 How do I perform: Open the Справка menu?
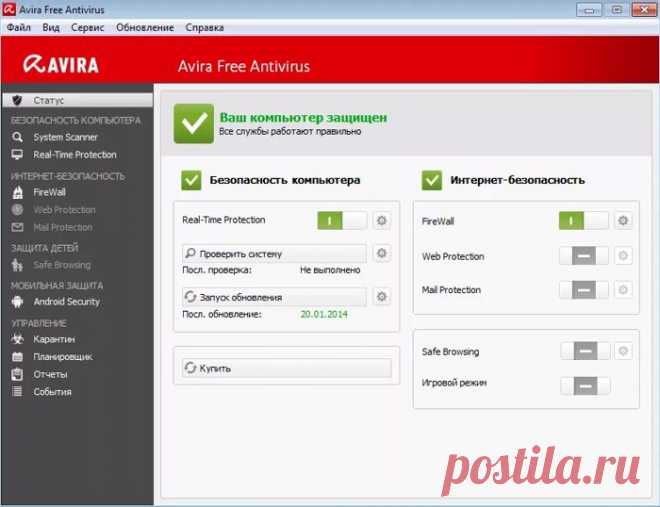[x=205, y=27]
